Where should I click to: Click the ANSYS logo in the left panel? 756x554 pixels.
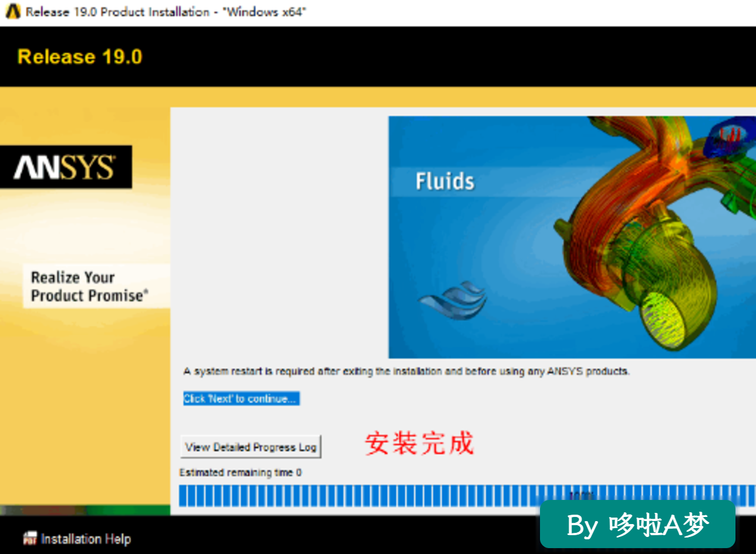[x=66, y=167]
